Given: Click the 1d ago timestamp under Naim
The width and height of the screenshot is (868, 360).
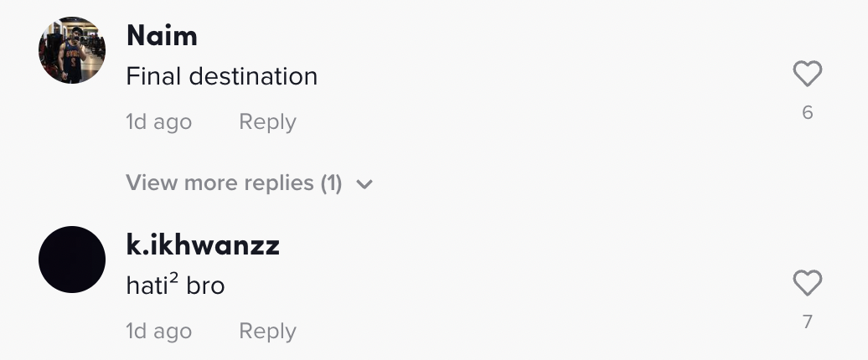Looking at the screenshot, I should (158, 122).
